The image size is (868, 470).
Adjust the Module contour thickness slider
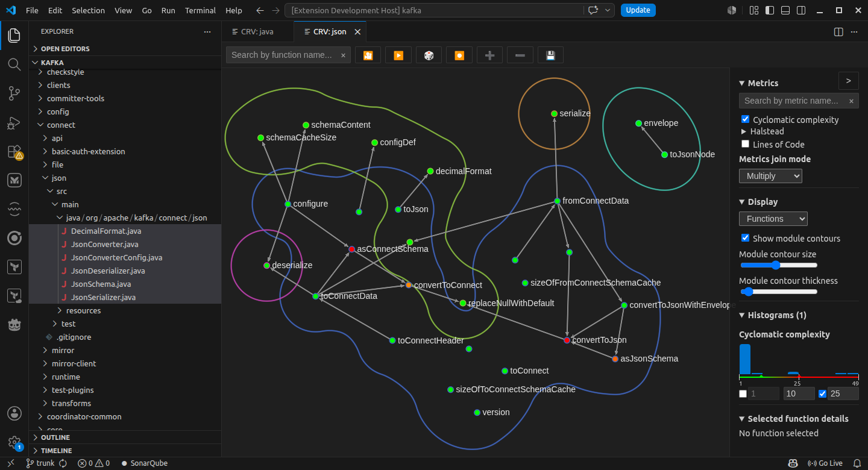click(778, 292)
